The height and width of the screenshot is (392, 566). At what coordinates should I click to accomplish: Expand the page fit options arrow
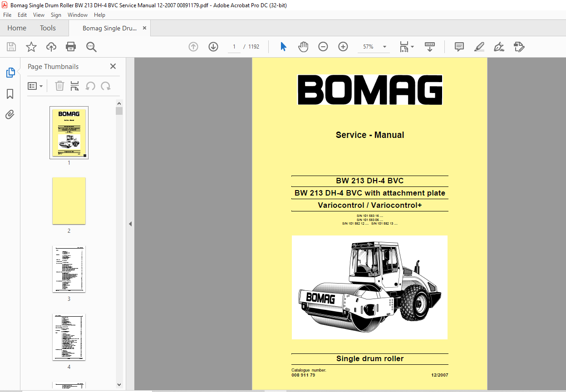click(412, 47)
